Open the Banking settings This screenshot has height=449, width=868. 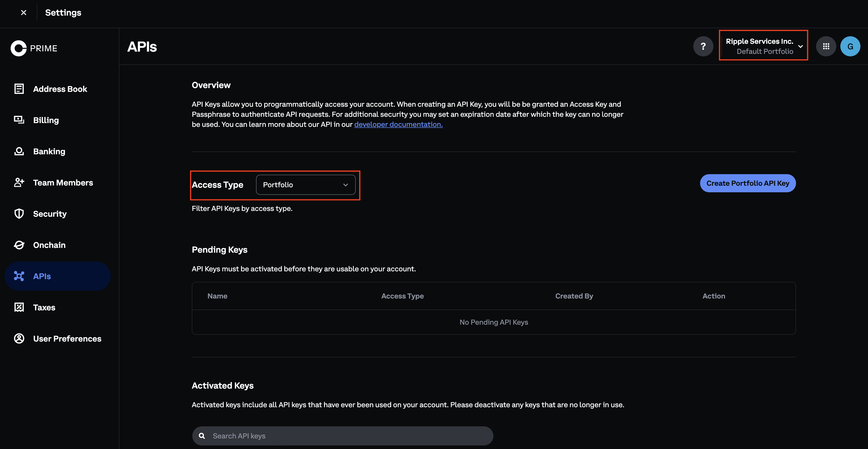[49, 151]
